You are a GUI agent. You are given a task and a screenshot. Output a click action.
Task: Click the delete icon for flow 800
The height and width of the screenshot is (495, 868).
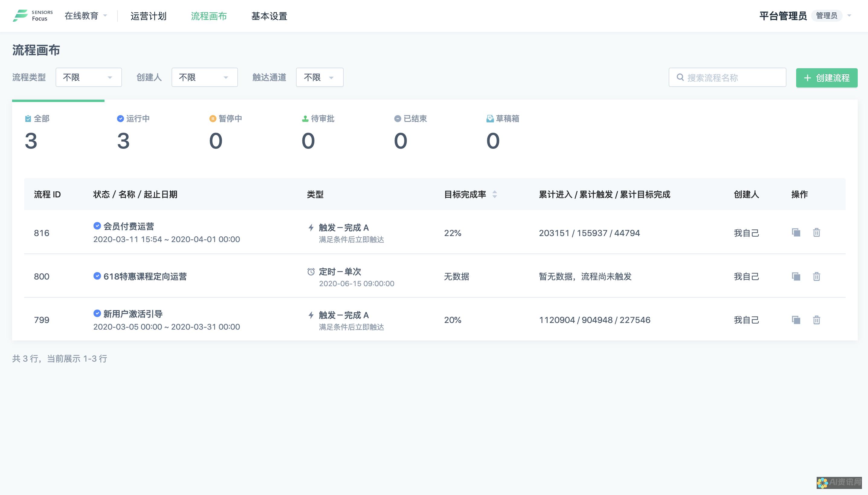(x=817, y=276)
